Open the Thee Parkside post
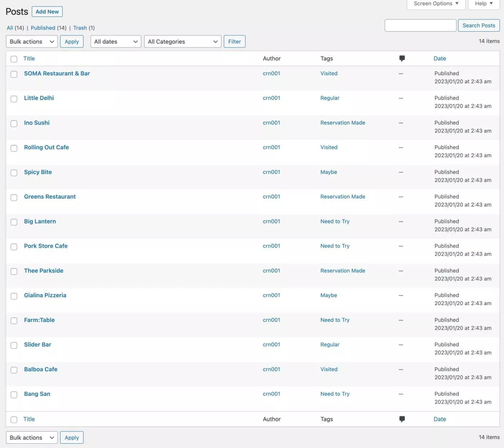The width and height of the screenshot is (504, 448). [x=44, y=271]
